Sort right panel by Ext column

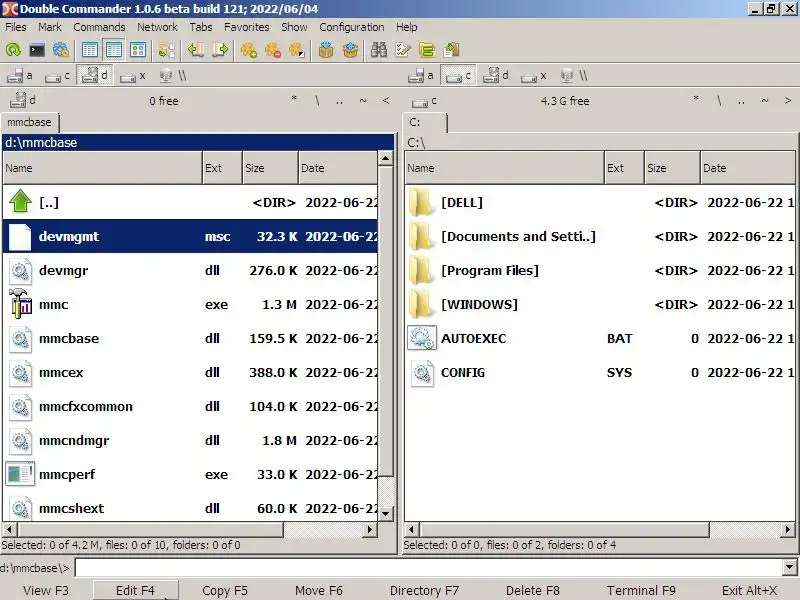point(623,168)
